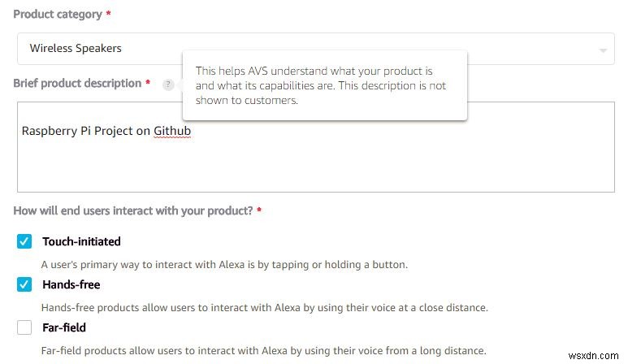Enable the Far-field checkbox
The width and height of the screenshot is (628, 364).
click(x=24, y=328)
